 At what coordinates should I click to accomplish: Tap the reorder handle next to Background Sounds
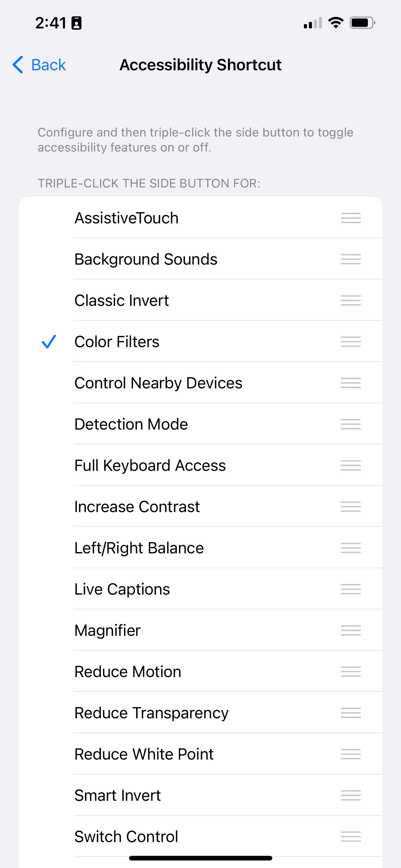coord(350,259)
